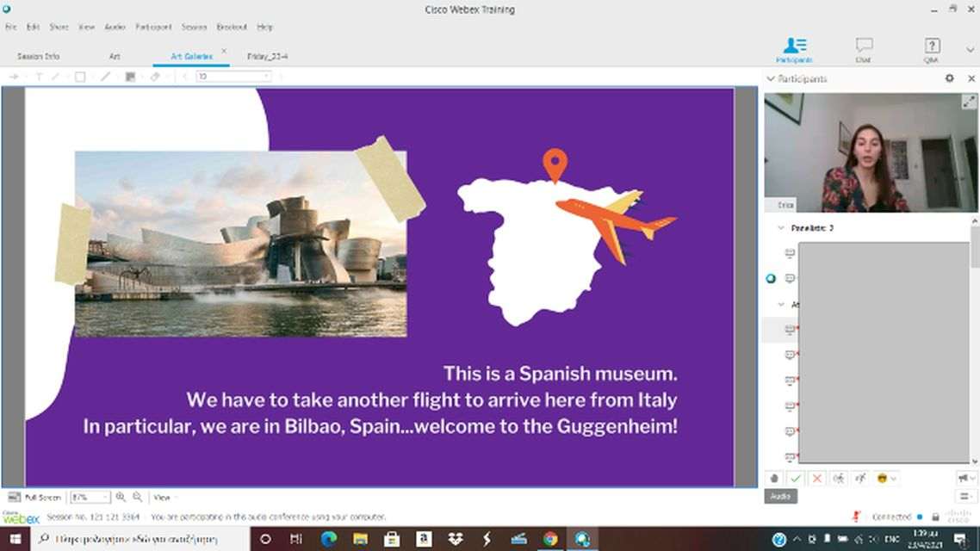980x551 pixels.
Task: Select the line drawing annotation tool
Action: coord(105,77)
